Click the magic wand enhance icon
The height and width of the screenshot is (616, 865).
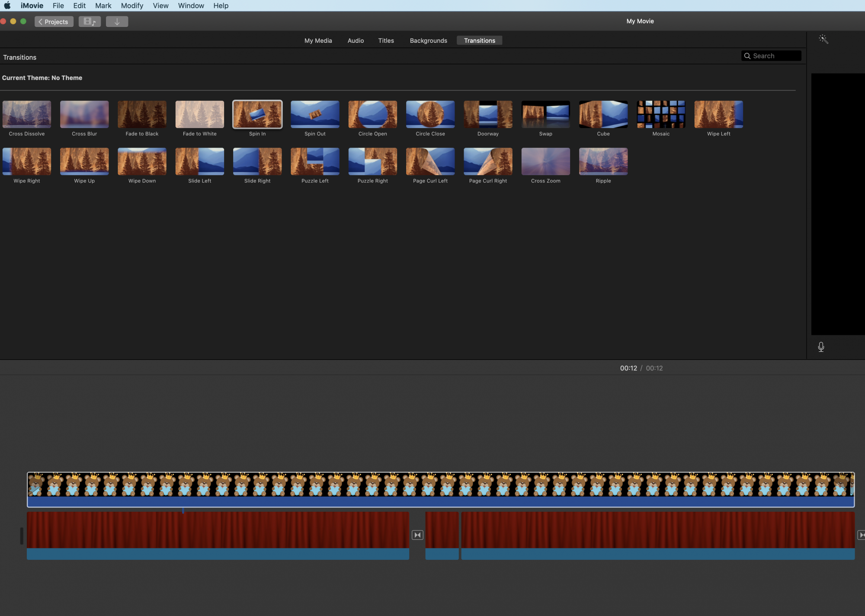tap(823, 39)
